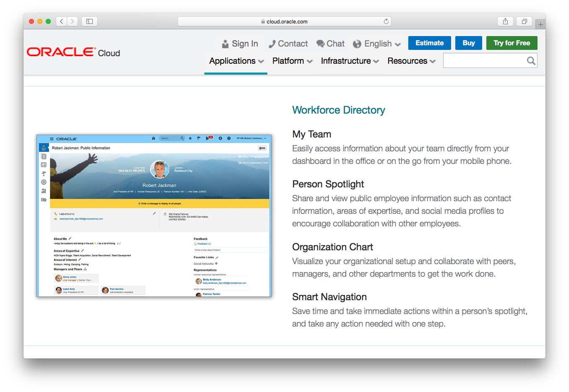The image size is (569, 392).
Task: Click the Smart Navigation heading
Action: point(329,297)
